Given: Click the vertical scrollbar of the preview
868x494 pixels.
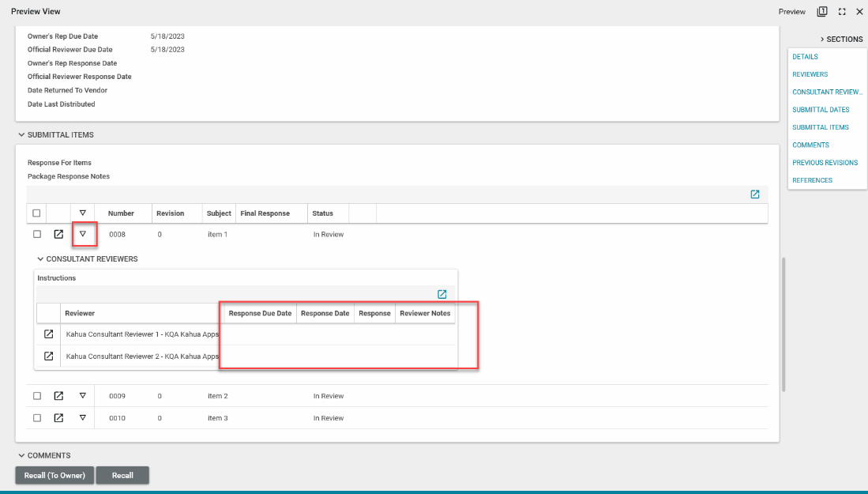Looking at the screenshot, I should 783,324.
